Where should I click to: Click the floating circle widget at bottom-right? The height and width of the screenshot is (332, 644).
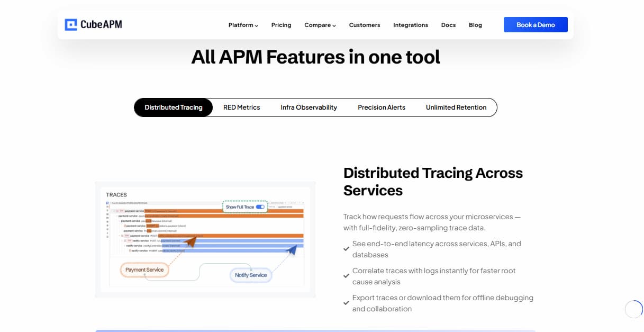[x=633, y=309]
